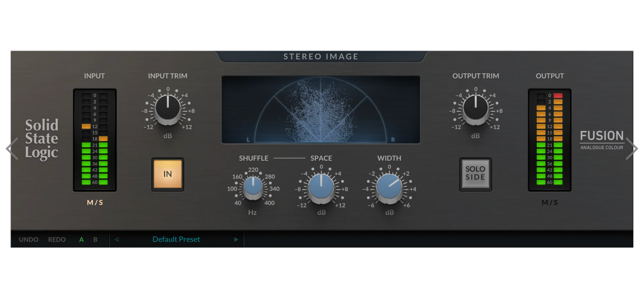Switch to preset slot A
The height and width of the screenshot is (295, 644).
coord(81,239)
